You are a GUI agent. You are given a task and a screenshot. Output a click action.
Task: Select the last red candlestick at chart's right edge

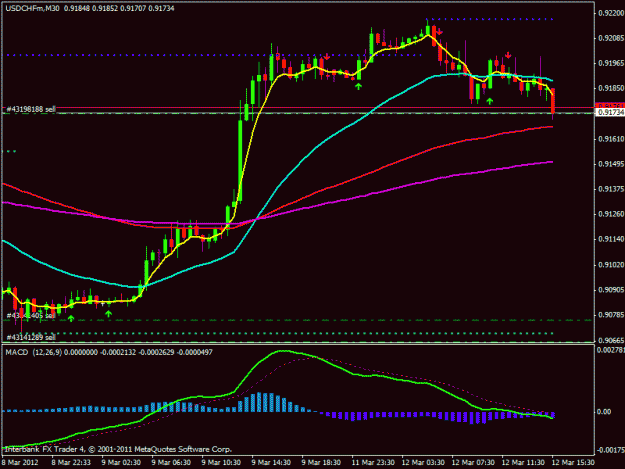[x=553, y=102]
